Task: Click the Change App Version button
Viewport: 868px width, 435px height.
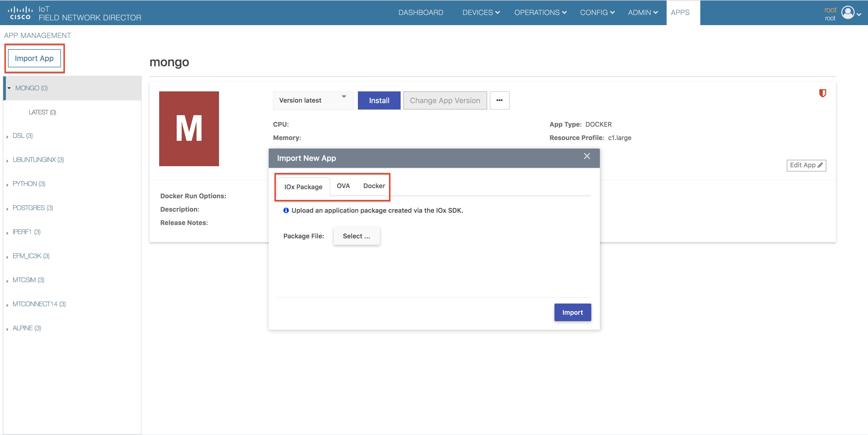Action: (x=445, y=100)
